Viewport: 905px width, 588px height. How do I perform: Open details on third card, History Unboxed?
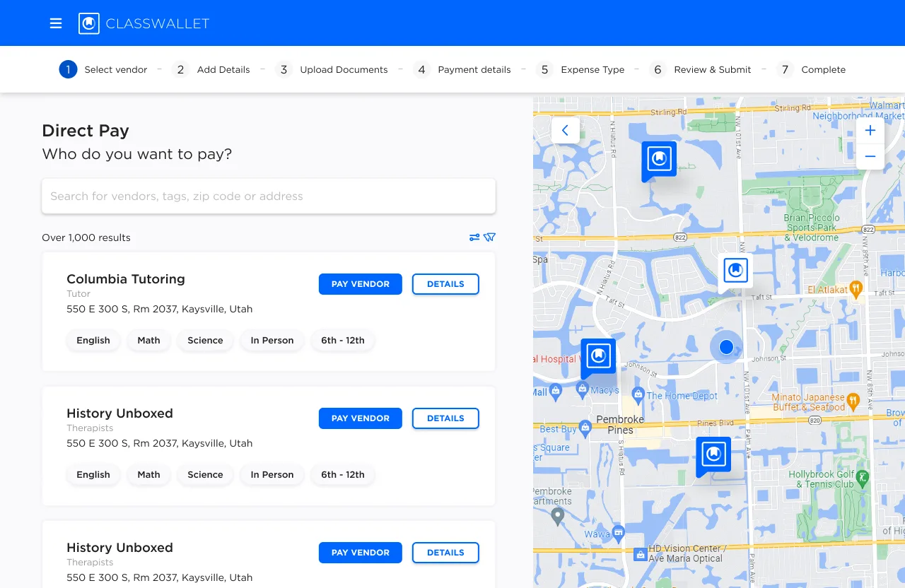click(445, 553)
